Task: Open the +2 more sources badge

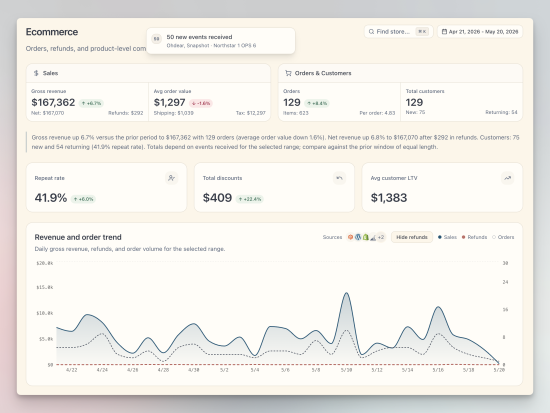Action: click(x=381, y=237)
